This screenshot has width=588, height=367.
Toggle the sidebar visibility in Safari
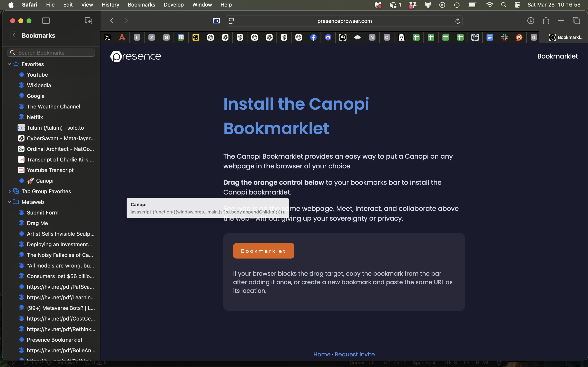click(x=46, y=21)
